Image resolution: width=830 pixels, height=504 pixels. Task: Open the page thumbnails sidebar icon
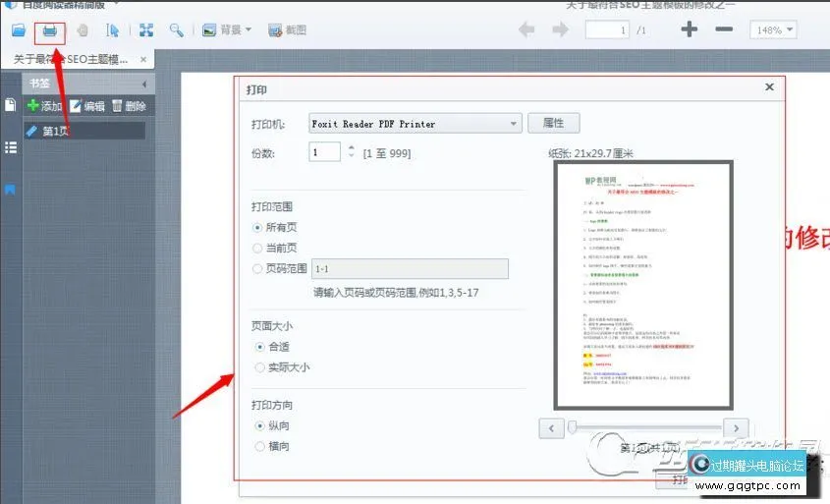point(10,105)
